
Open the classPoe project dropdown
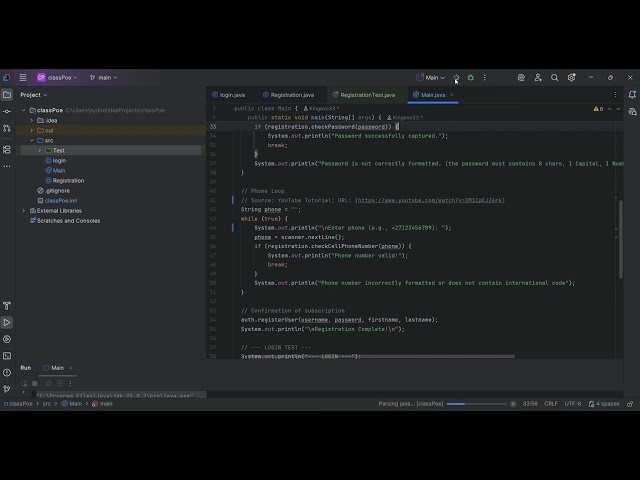tap(57, 77)
